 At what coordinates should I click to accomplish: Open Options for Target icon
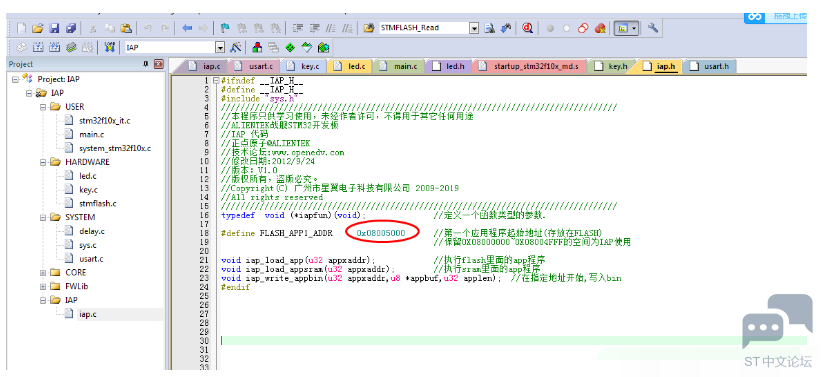(x=236, y=47)
